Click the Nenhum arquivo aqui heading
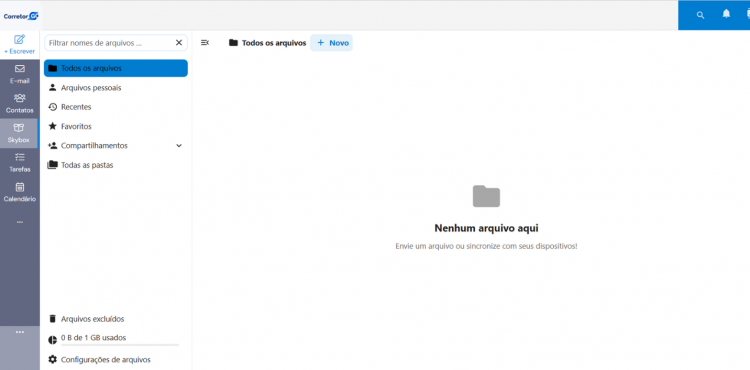This screenshot has height=370, width=750. (486, 228)
